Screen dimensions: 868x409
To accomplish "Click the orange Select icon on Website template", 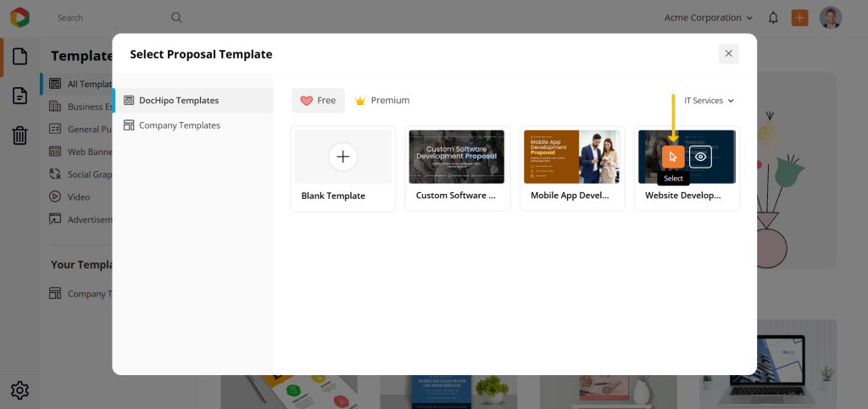I will tap(672, 157).
